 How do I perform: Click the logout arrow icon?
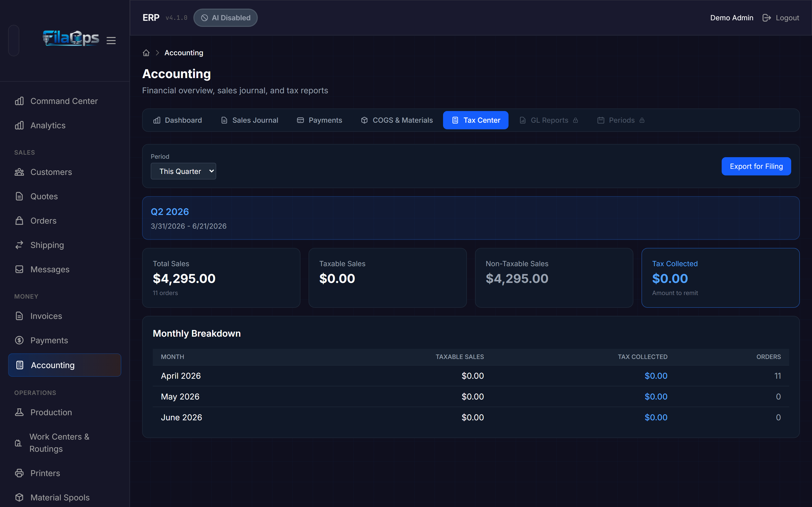pyautogui.click(x=766, y=18)
